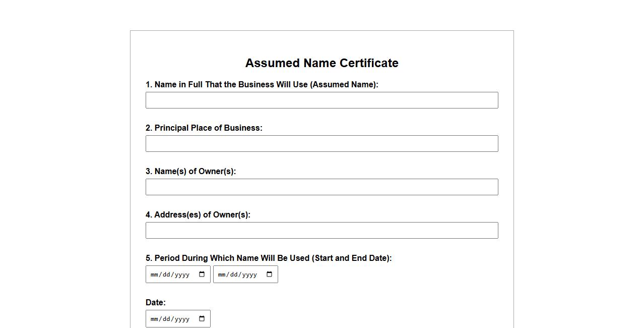Open calendar picker for period end date
This screenshot has height=328, width=644.
[270, 275]
